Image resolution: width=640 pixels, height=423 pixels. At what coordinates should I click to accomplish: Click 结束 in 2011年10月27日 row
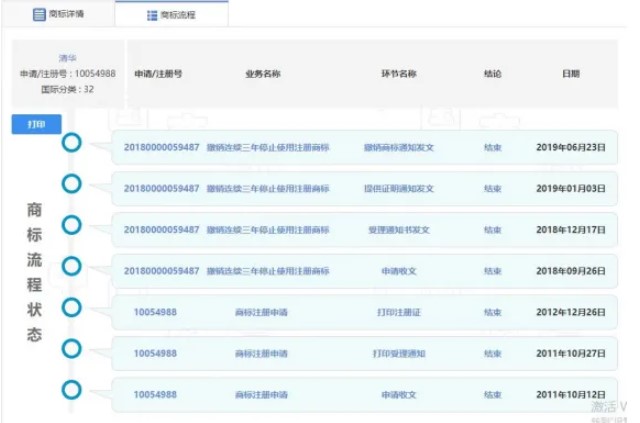493,354
